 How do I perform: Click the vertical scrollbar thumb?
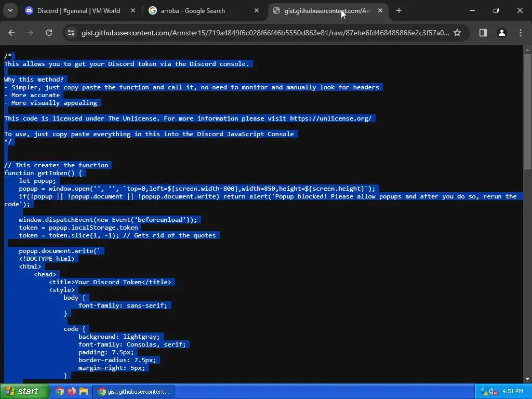(x=527, y=111)
